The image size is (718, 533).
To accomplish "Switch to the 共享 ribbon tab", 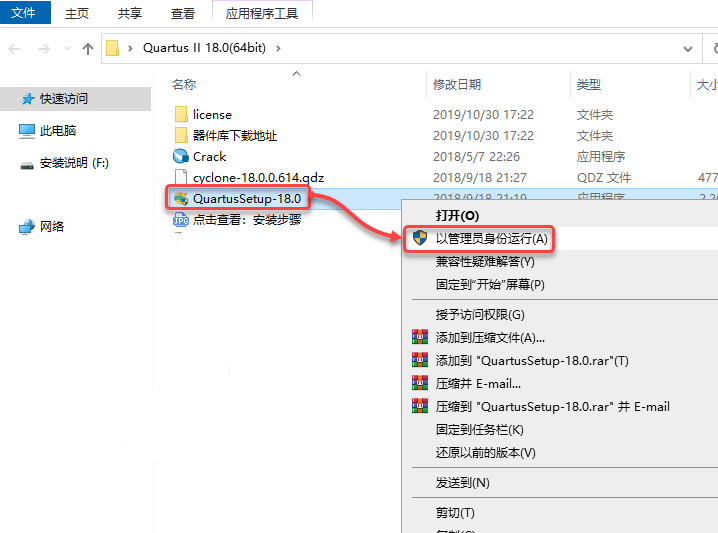I will (x=130, y=13).
